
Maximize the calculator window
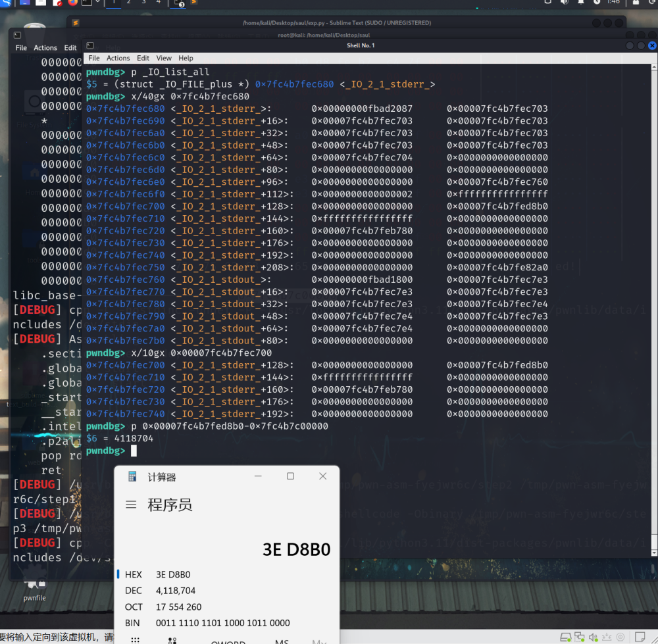coord(290,476)
